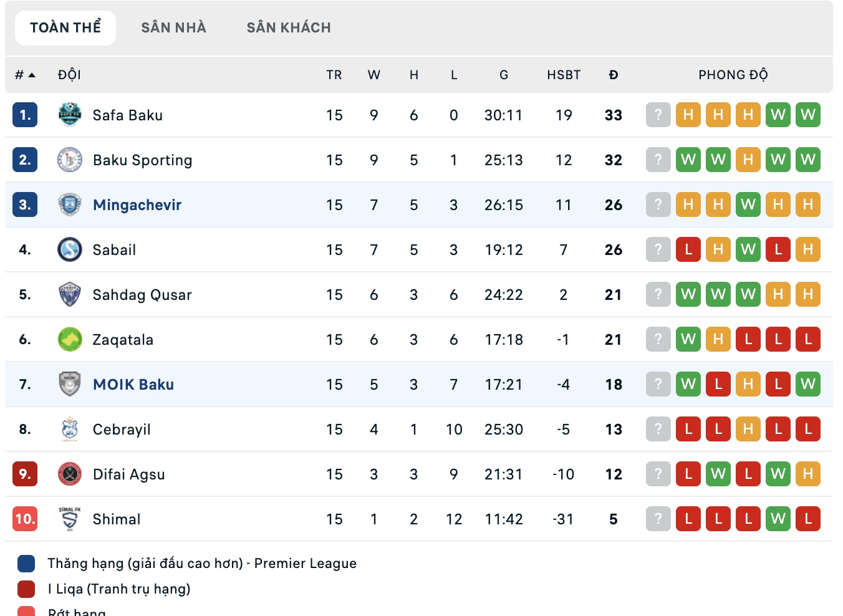Click the Sahdag Qusar club crest

[70, 294]
